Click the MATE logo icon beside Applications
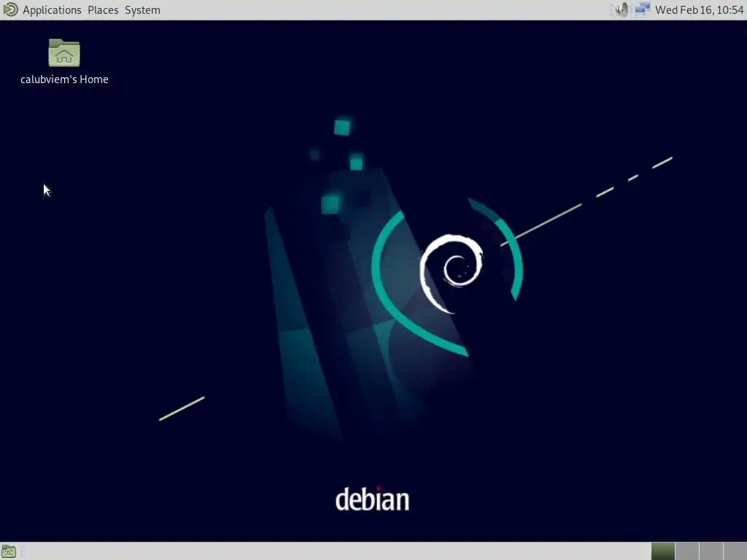The image size is (747, 560). click(x=10, y=9)
